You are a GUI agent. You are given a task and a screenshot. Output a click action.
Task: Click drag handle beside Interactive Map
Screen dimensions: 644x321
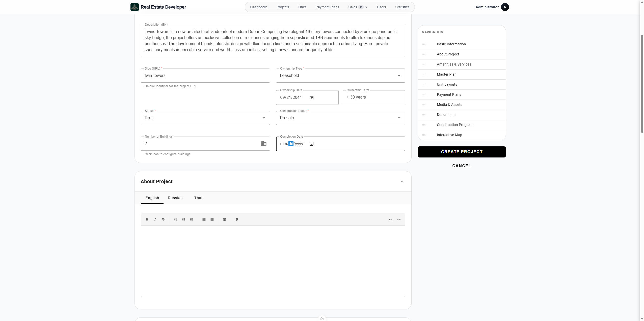[x=424, y=135]
